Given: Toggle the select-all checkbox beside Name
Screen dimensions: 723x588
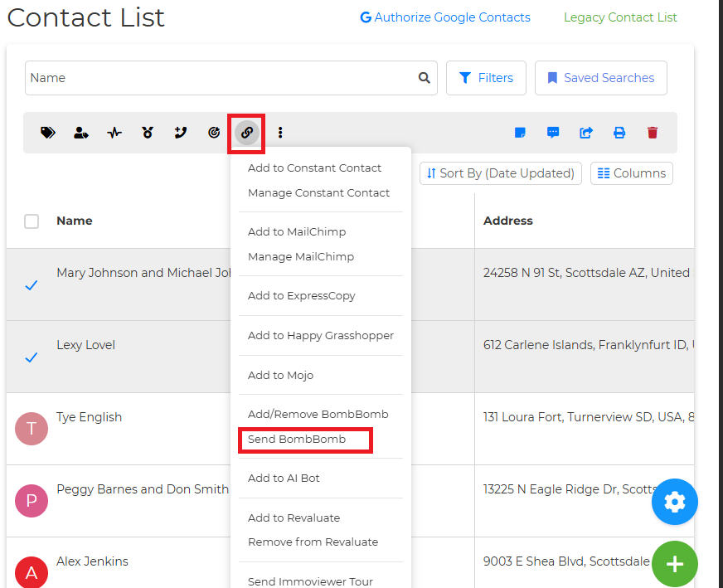Looking at the screenshot, I should [x=32, y=221].
